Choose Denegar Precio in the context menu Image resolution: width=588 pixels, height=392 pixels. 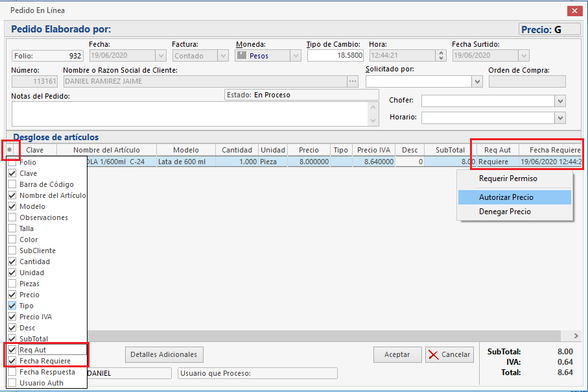504,212
